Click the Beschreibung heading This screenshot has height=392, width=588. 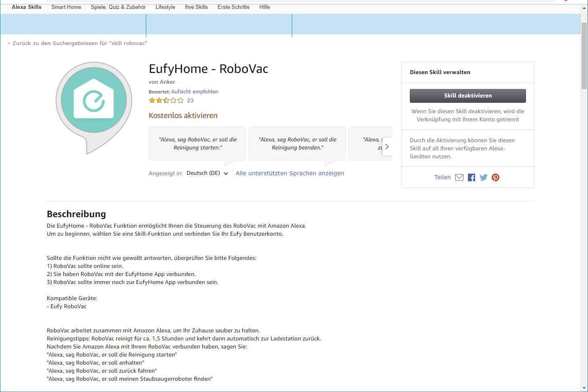point(76,214)
